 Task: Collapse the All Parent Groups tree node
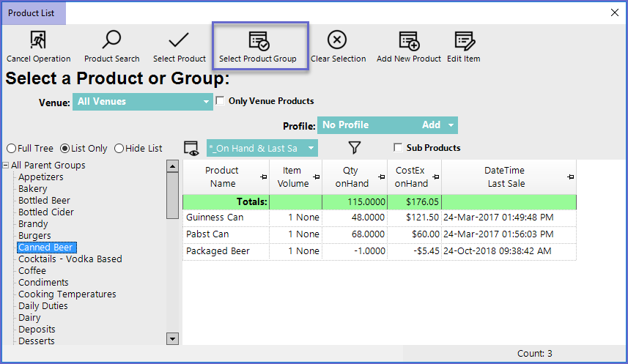click(6, 166)
